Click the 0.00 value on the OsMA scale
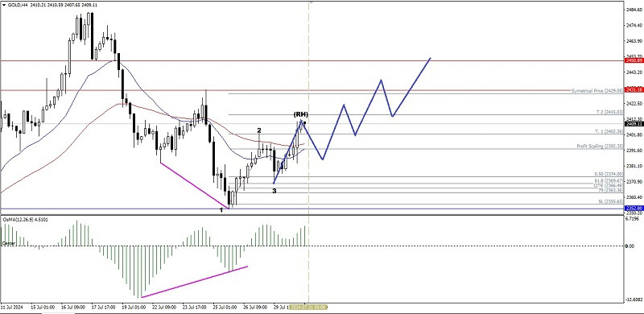The width and height of the screenshot is (644, 314). click(x=630, y=246)
